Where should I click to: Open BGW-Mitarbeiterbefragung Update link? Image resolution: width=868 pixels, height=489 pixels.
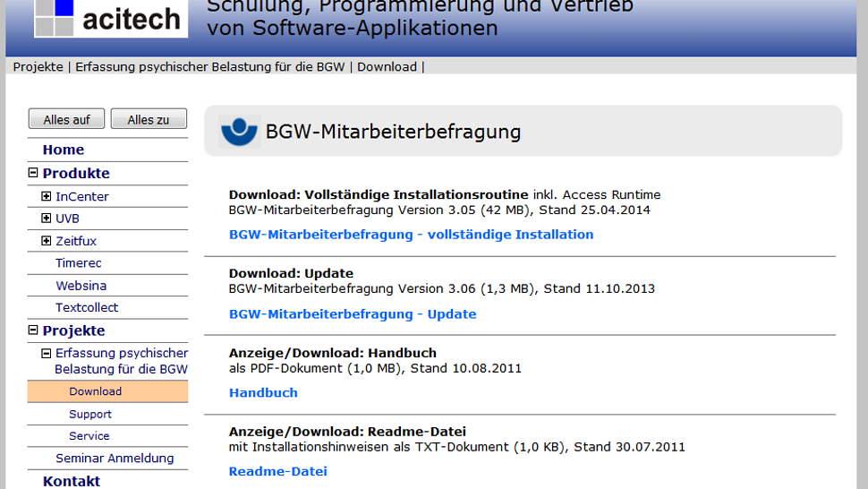353,314
